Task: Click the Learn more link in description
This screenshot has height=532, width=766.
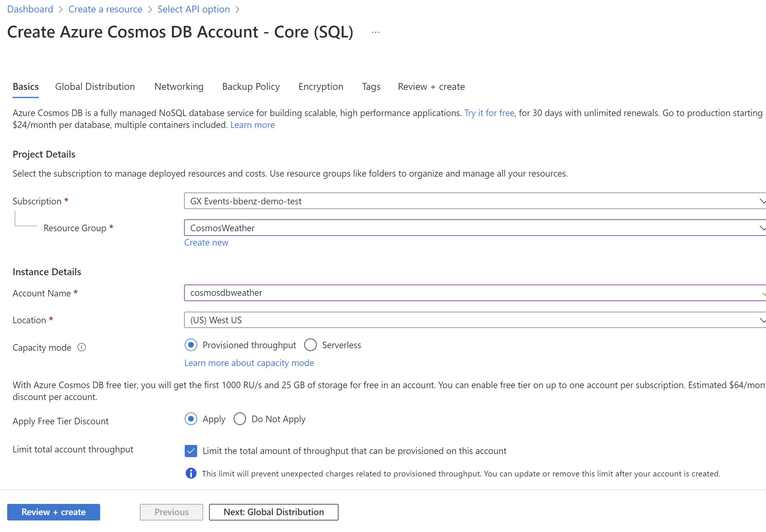Action: coord(253,125)
